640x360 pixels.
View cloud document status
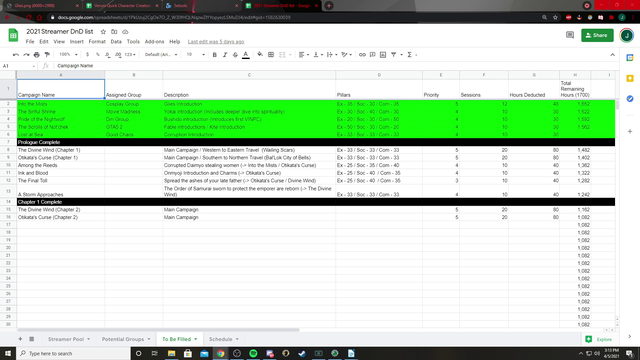click(125, 32)
